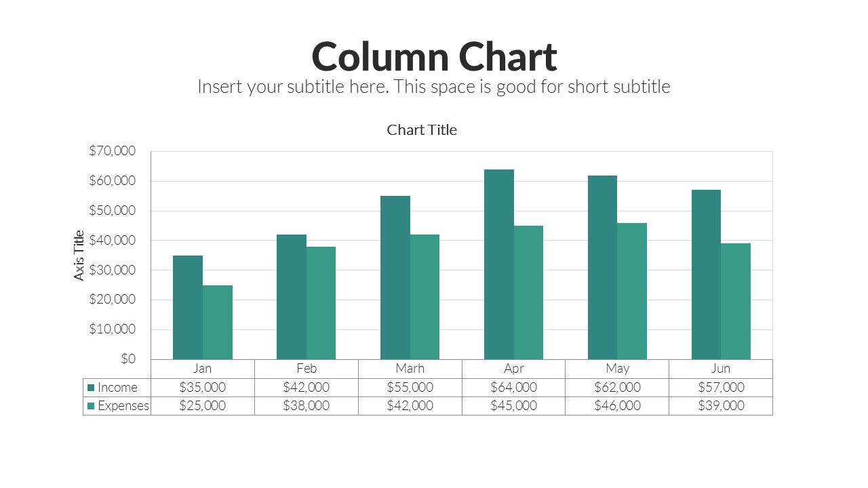
Task: Click the subtitle text below the heading
Action: pos(434,87)
